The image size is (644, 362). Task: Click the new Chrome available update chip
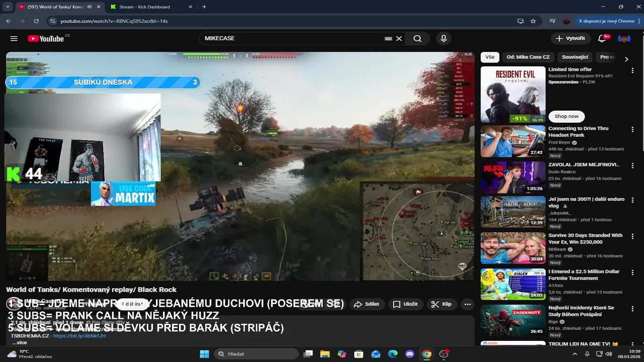[606, 21]
